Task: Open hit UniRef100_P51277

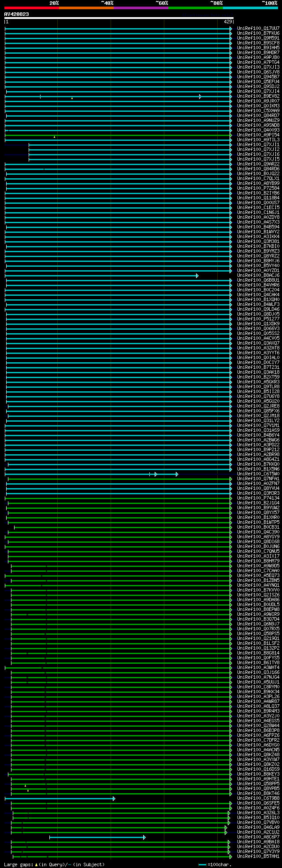Action: click(x=258, y=319)
